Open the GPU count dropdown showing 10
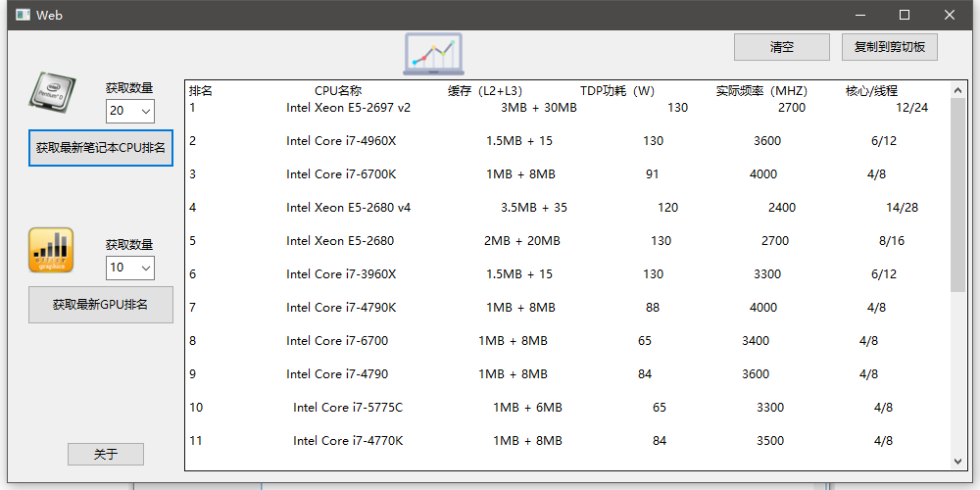Screen dimensions: 980x490 [x=130, y=268]
